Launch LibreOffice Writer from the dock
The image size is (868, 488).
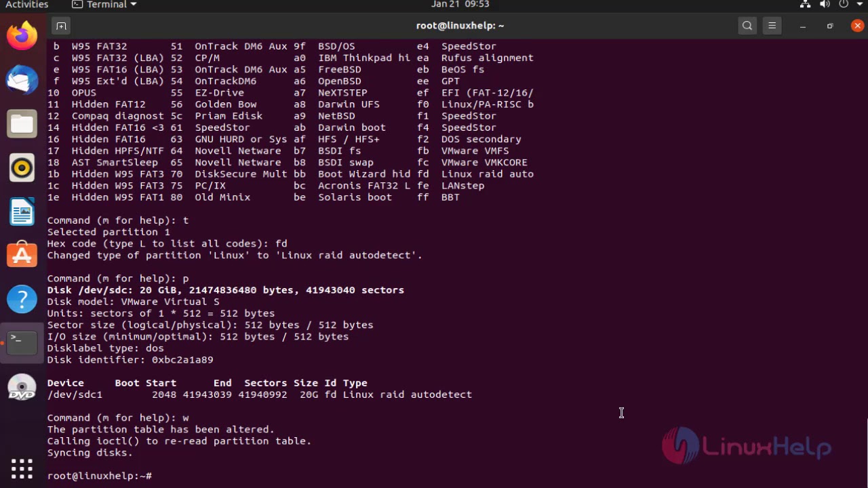point(22,212)
